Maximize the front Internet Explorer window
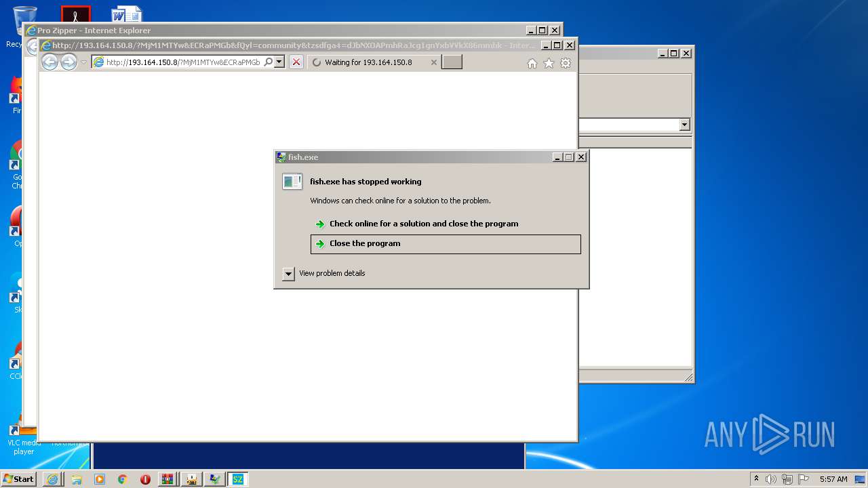 (x=557, y=45)
